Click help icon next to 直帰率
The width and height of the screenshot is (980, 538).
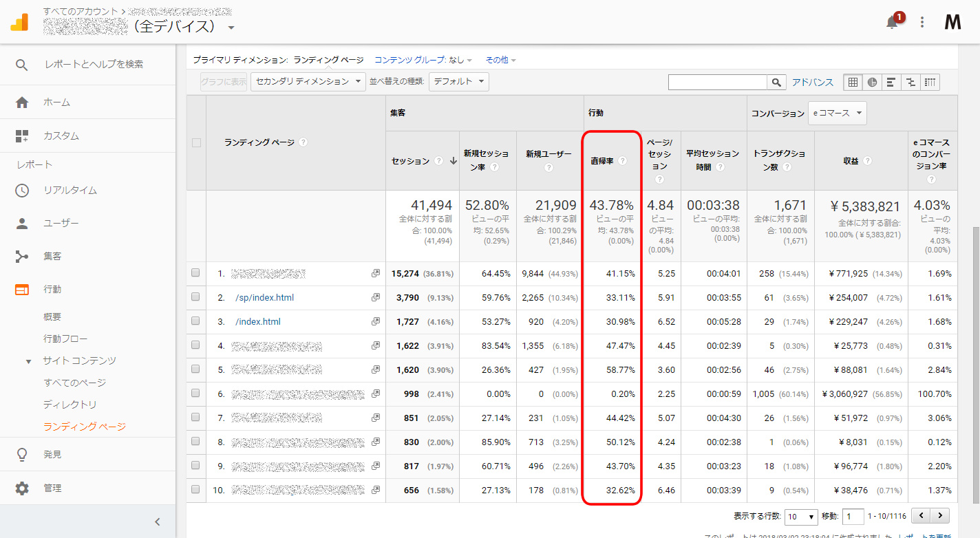click(x=622, y=160)
